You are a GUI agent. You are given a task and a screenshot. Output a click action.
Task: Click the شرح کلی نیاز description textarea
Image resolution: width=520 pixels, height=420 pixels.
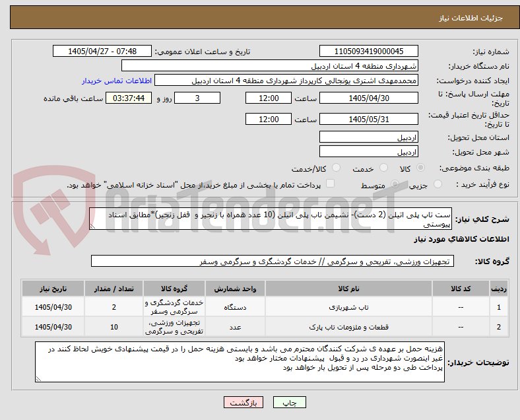pyautogui.click(x=271, y=219)
